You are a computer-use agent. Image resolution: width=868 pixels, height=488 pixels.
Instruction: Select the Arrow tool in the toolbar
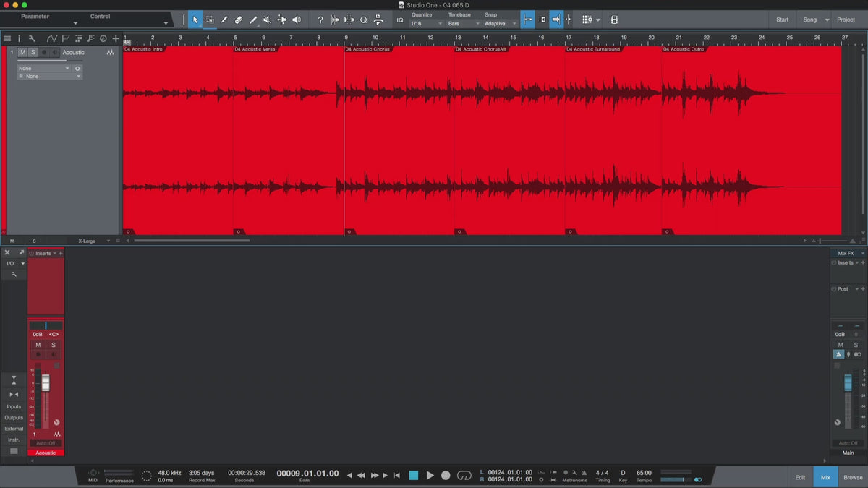[195, 20]
